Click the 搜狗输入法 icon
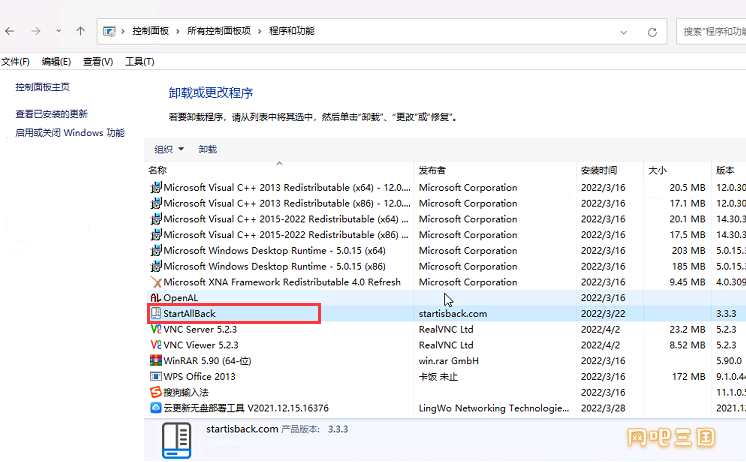This screenshot has width=746, height=462. coord(156,392)
